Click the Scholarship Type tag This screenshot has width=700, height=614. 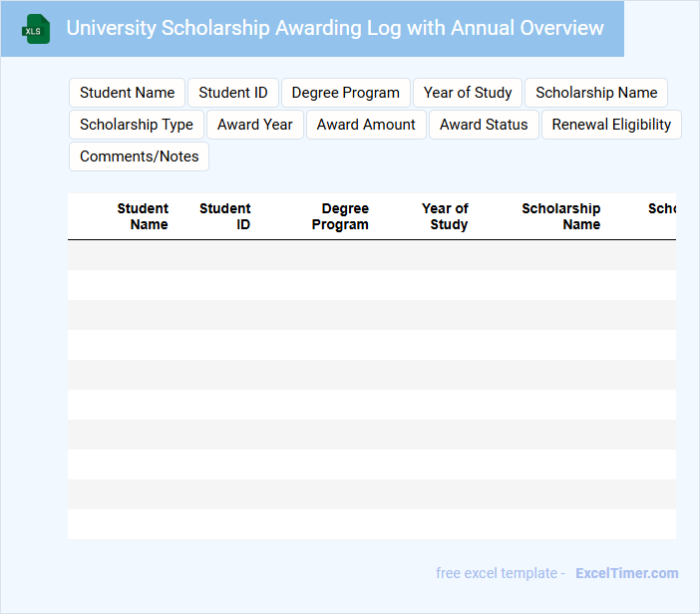pyautogui.click(x=137, y=125)
